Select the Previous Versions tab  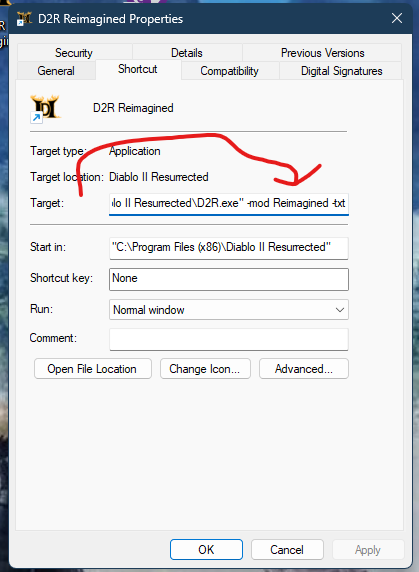(x=322, y=53)
